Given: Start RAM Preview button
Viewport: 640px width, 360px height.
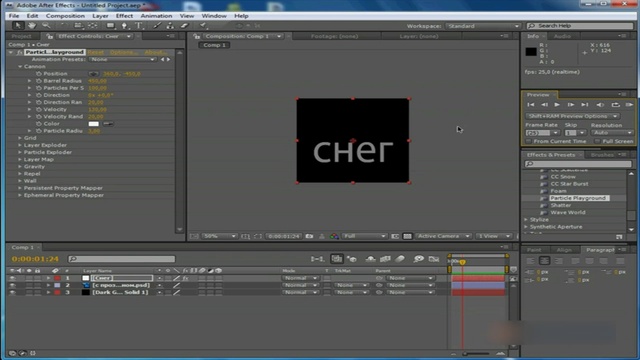Looking at the screenshot, I should click(x=629, y=105).
